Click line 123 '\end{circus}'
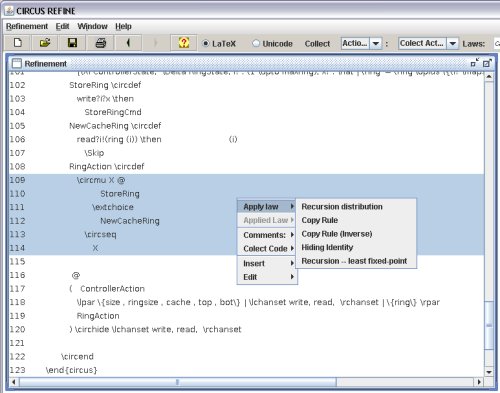This screenshot has height=393, width=500. pos(71,370)
